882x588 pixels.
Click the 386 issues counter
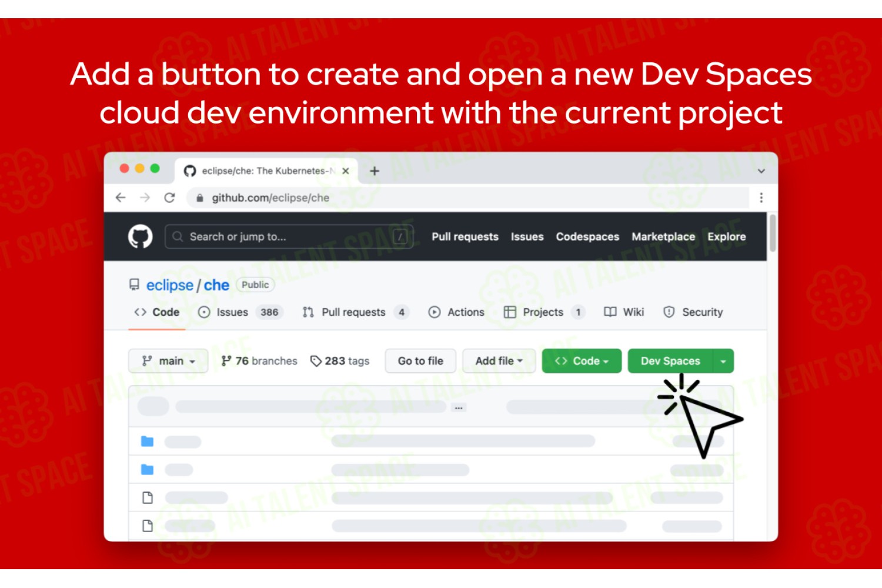269,312
